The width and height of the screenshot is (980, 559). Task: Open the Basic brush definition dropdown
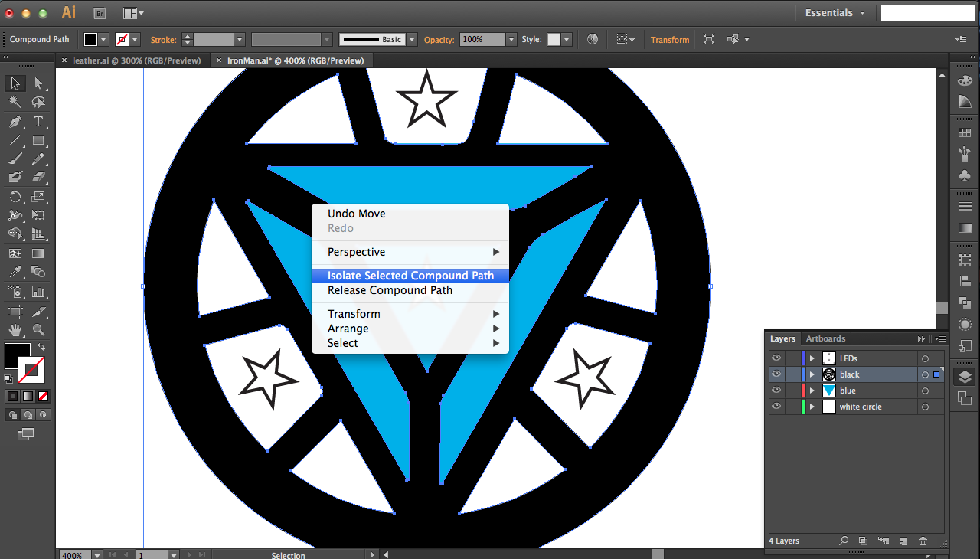(x=412, y=39)
